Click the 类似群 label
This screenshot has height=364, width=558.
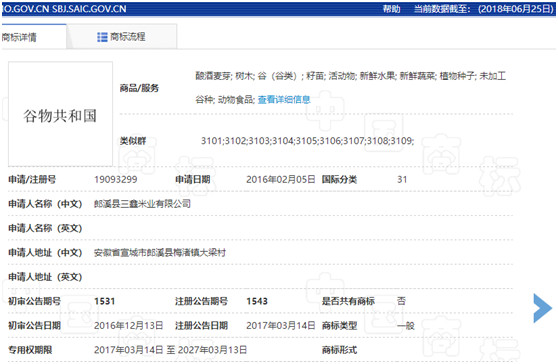tap(133, 141)
